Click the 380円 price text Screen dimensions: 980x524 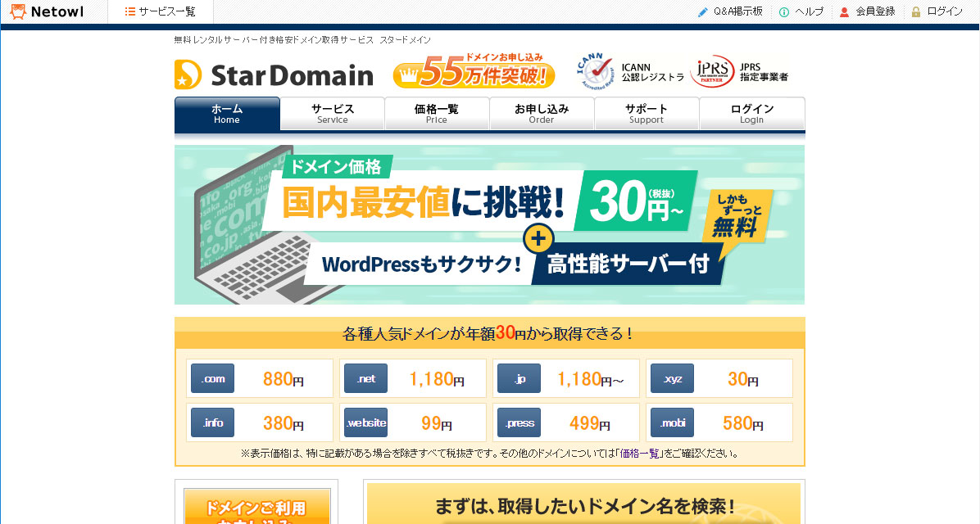point(284,423)
